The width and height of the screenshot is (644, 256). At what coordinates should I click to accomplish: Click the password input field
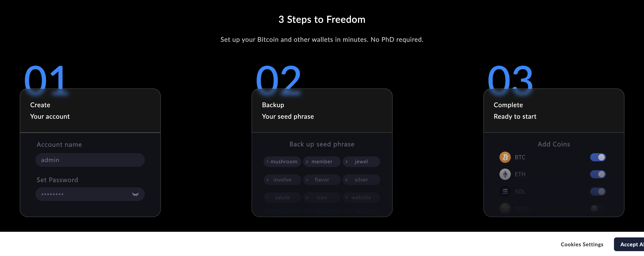(89, 194)
